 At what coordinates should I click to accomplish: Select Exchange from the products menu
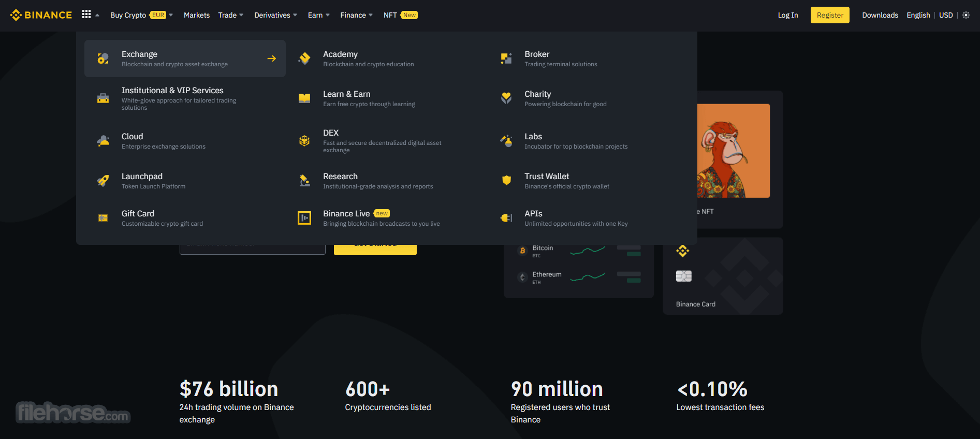coord(185,58)
